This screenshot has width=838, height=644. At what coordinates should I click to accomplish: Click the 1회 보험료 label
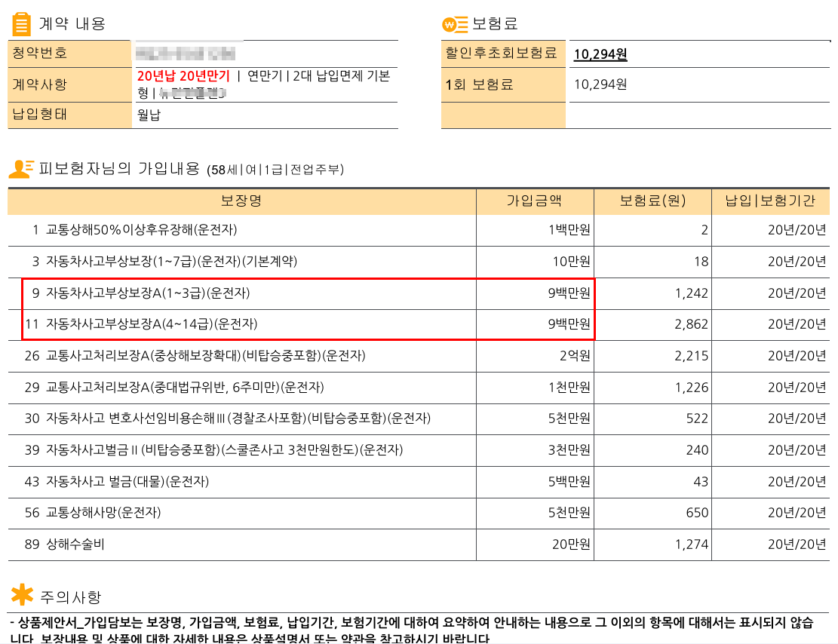click(x=479, y=84)
